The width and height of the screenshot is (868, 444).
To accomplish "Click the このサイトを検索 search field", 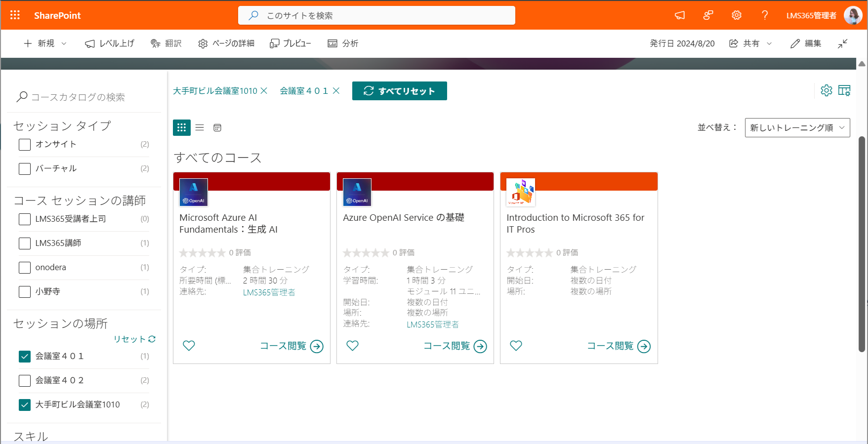I will click(376, 15).
